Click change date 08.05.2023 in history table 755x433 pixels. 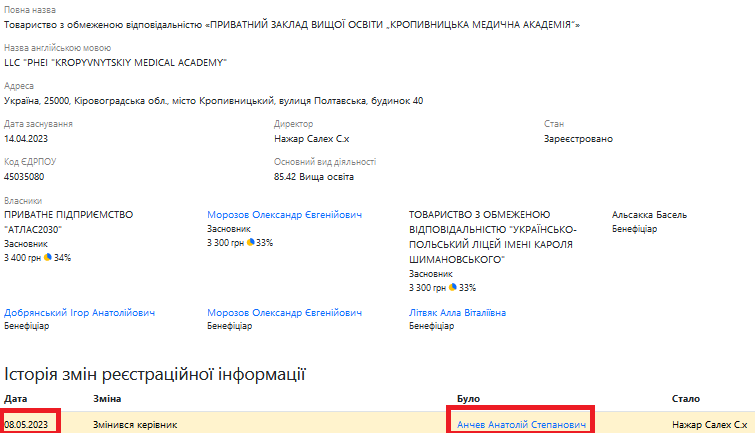pos(26,425)
